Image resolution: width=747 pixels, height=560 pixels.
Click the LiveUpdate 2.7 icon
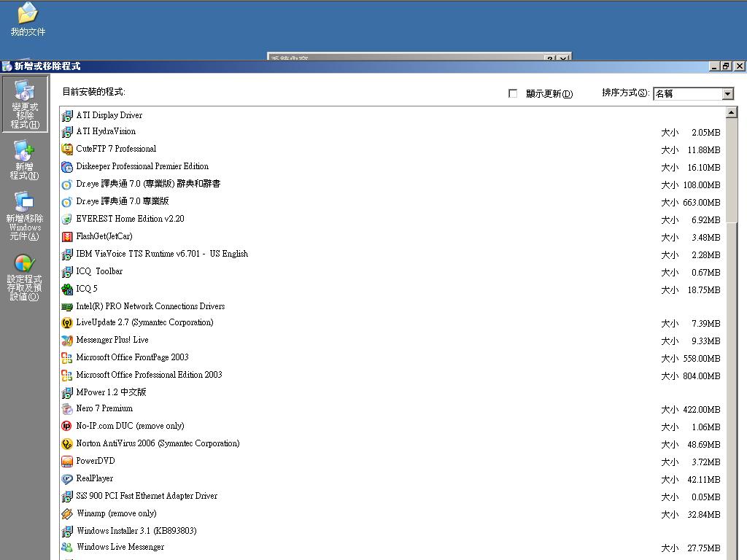point(67,323)
